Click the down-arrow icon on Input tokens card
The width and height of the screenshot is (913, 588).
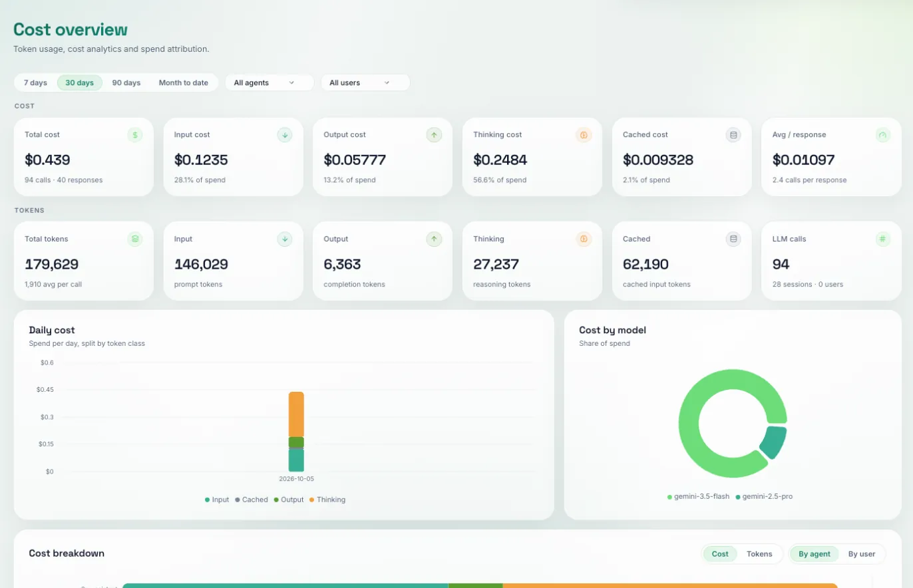[285, 239]
